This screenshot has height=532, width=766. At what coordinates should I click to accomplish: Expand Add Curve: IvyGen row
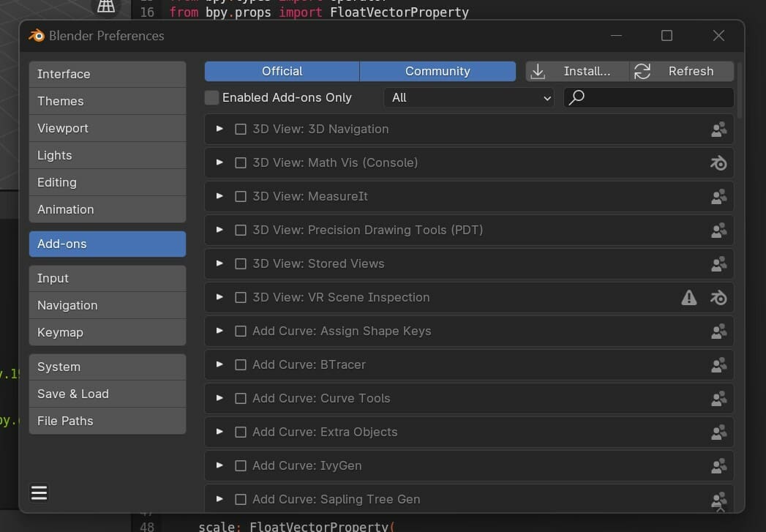[219, 465]
